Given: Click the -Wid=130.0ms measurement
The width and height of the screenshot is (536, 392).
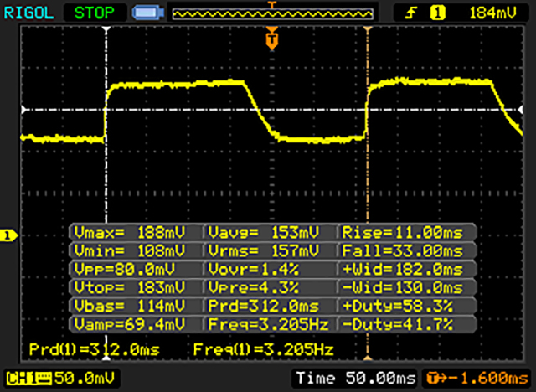Looking at the screenshot, I should (x=402, y=287).
